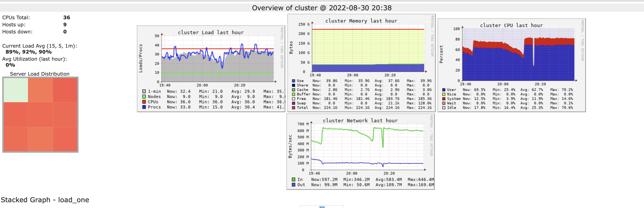Click the Overview of cluster title

[322, 8]
